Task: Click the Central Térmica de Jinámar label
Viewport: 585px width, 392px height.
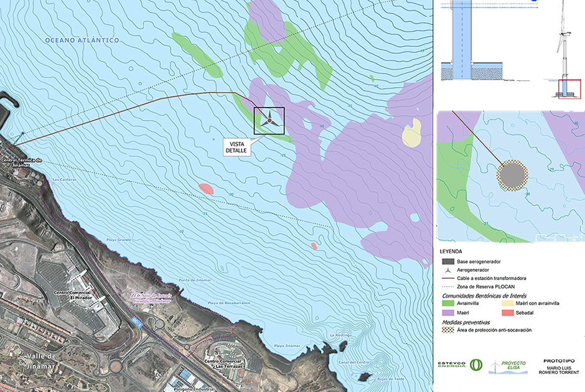Action: pos(21,161)
